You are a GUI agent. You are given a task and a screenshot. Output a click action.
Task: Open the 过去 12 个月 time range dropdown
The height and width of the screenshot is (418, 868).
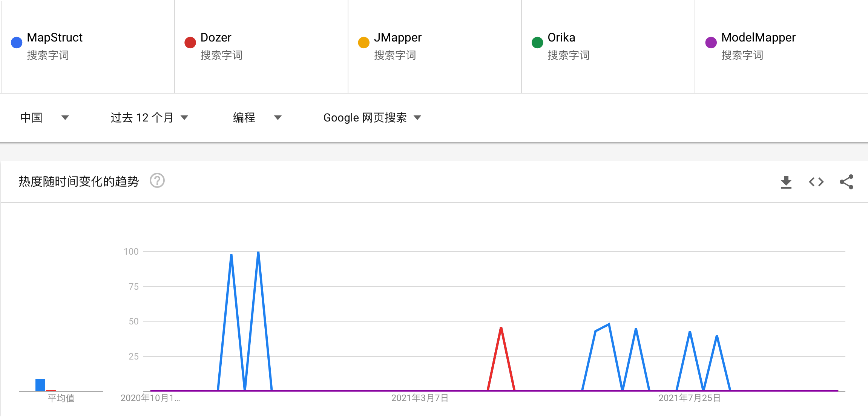point(149,118)
